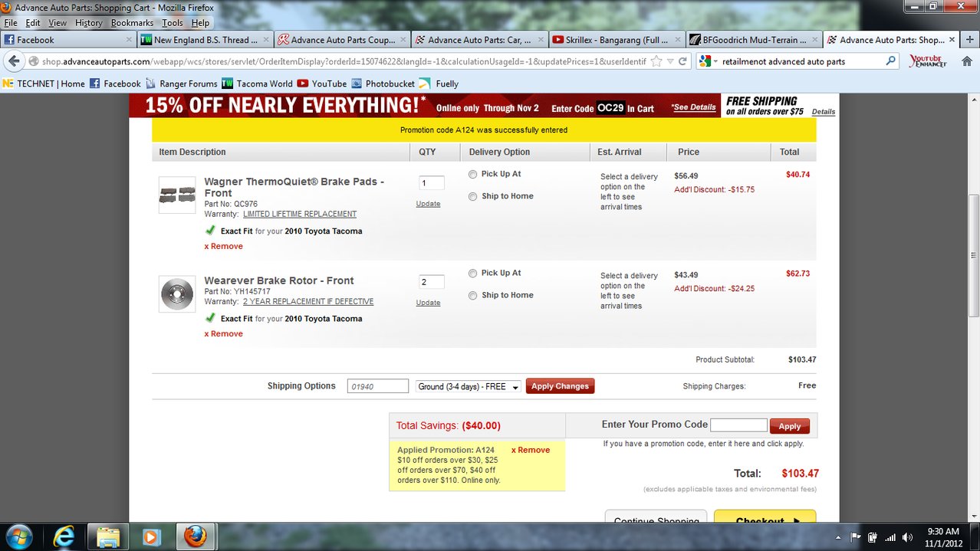Click the Wearever brake rotor thumbnail
Image resolution: width=980 pixels, height=551 pixels.
point(177,294)
